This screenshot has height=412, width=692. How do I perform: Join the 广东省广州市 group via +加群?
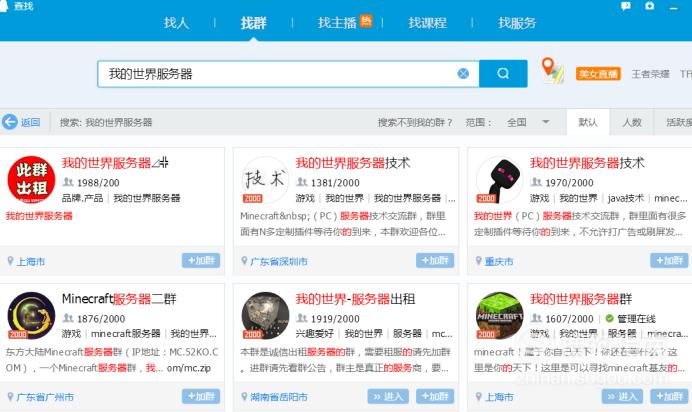point(201,396)
